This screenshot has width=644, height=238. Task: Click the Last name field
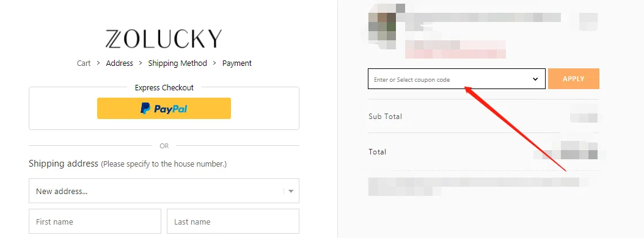point(233,222)
